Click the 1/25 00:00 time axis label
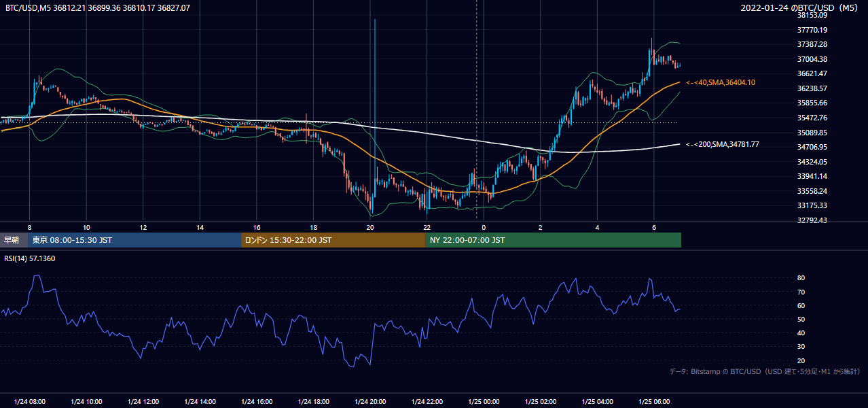The height and width of the screenshot is (408, 868). click(x=484, y=402)
